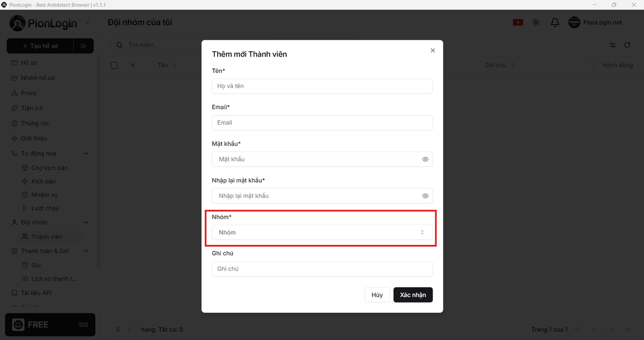Click the Vietnam flag language icon

(518, 23)
